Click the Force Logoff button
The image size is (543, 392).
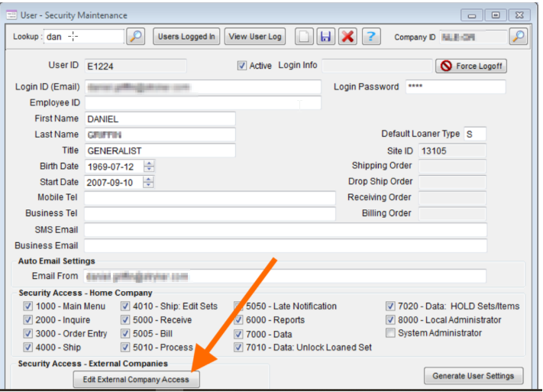[471, 66]
